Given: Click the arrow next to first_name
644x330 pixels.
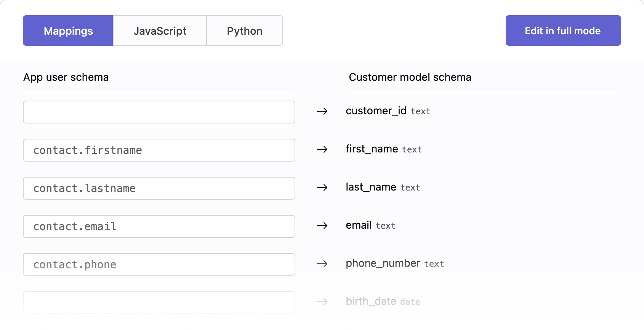Looking at the screenshot, I should click(322, 149).
